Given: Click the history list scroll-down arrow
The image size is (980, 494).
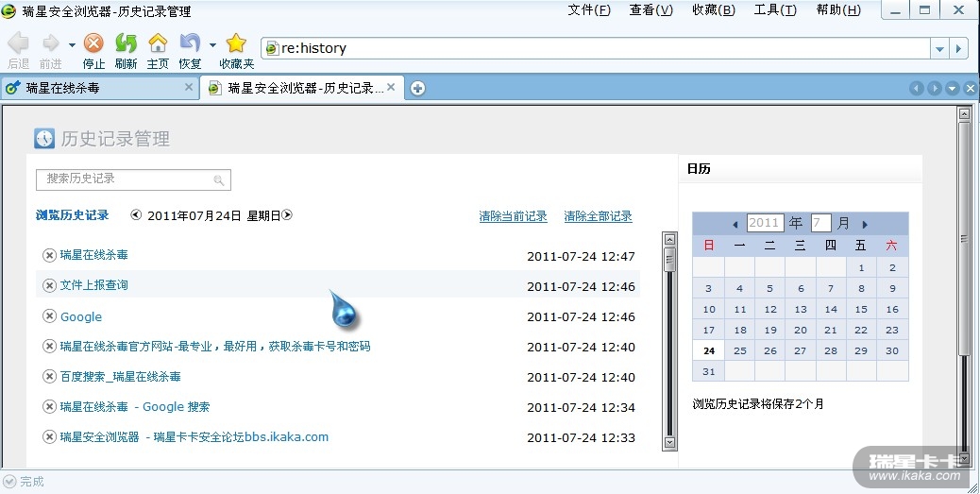Looking at the screenshot, I should click(670, 443).
